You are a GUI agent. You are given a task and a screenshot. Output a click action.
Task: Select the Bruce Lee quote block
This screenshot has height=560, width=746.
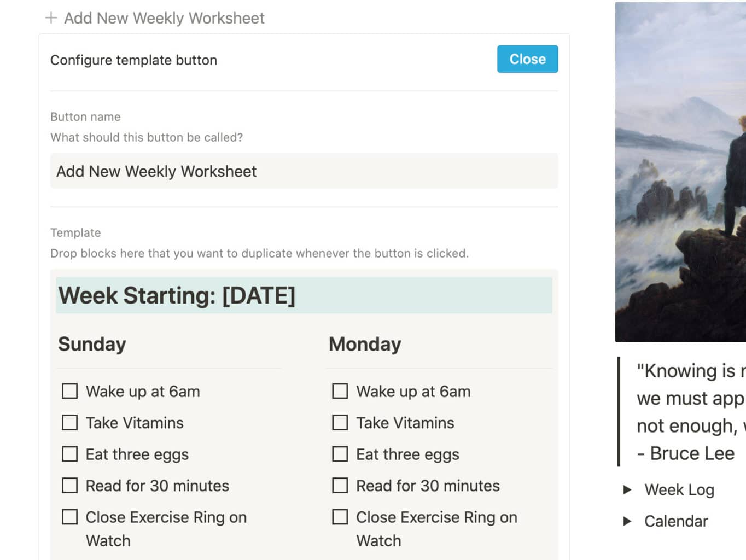pos(682,412)
